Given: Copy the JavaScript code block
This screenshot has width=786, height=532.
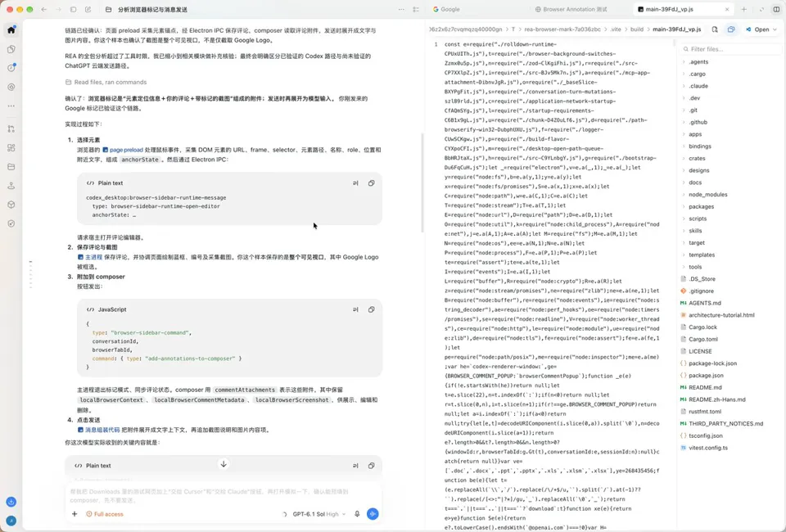Looking at the screenshot, I should [372, 309].
